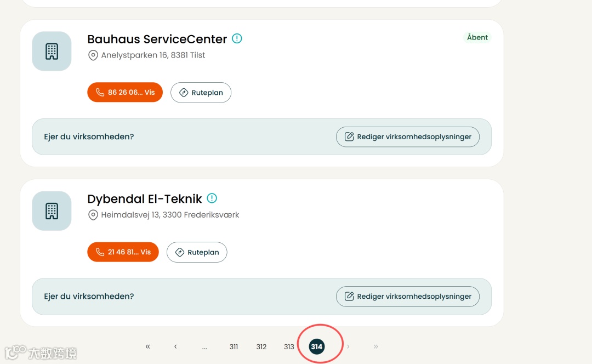592x364 pixels.
Task: Open Ruteplan for Bauhaus ServiceCenter
Action: 201,93
